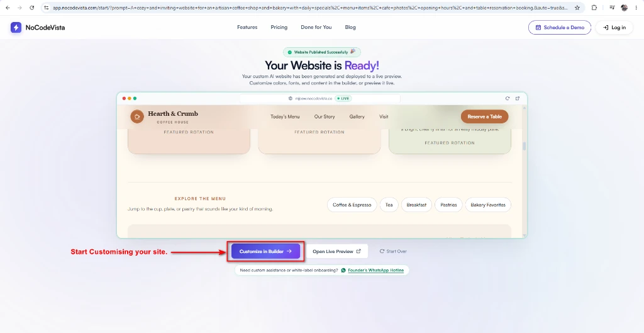The image size is (644, 333).
Task: Click the Log in button
Action: tap(614, 28)
